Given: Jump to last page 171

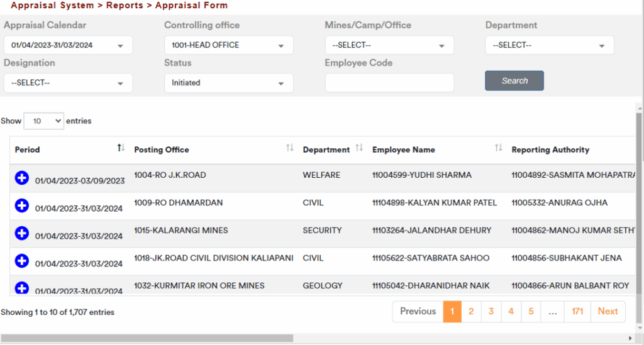Looking at the screenshot, I should click(577, 312).
